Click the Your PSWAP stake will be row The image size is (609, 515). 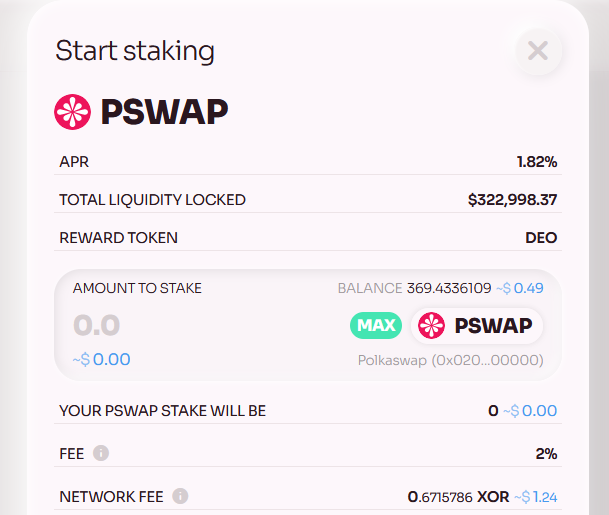tap(308, 411)
